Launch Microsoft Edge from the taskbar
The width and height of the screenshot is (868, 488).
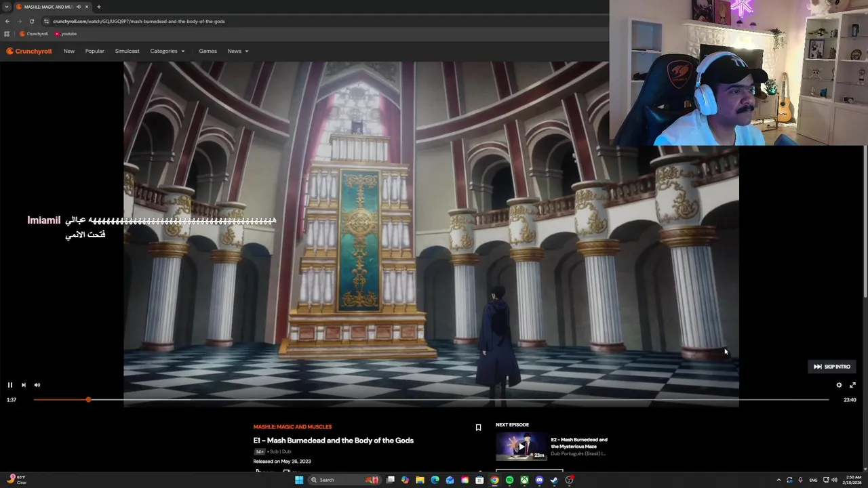click(x=435, y=480)
